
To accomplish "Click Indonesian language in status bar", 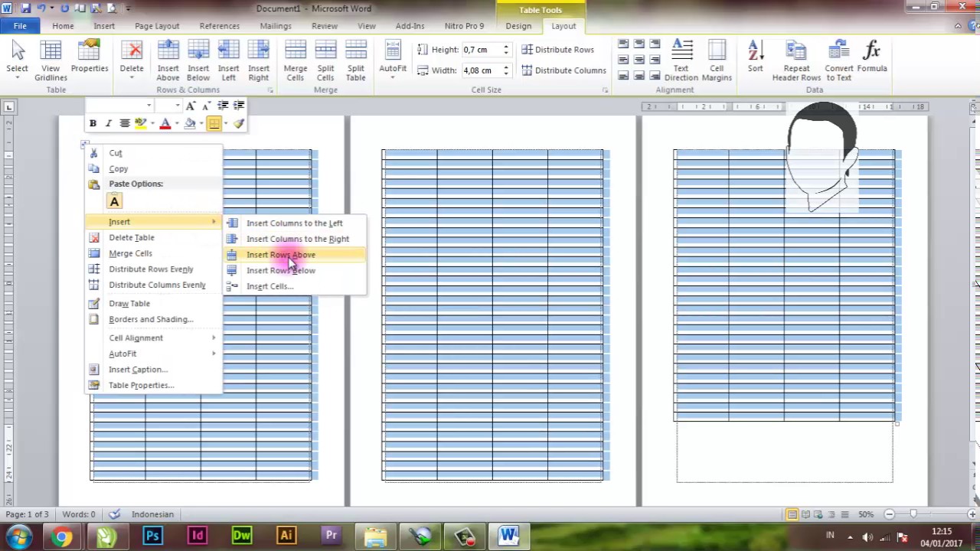I will pyautogui.click(x=152, y=514).
